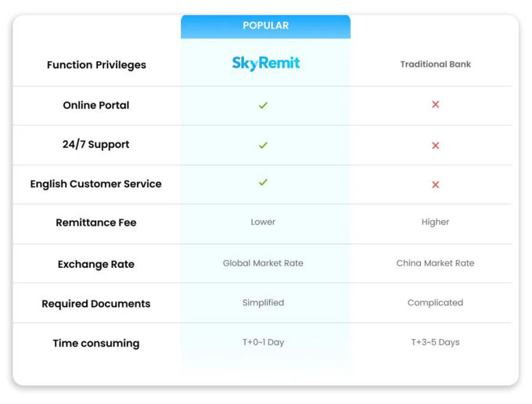The width and height of the screenshot is (532, 404).
Task: Click red X for 24/7 Support
Action: (x=436, y=146)
